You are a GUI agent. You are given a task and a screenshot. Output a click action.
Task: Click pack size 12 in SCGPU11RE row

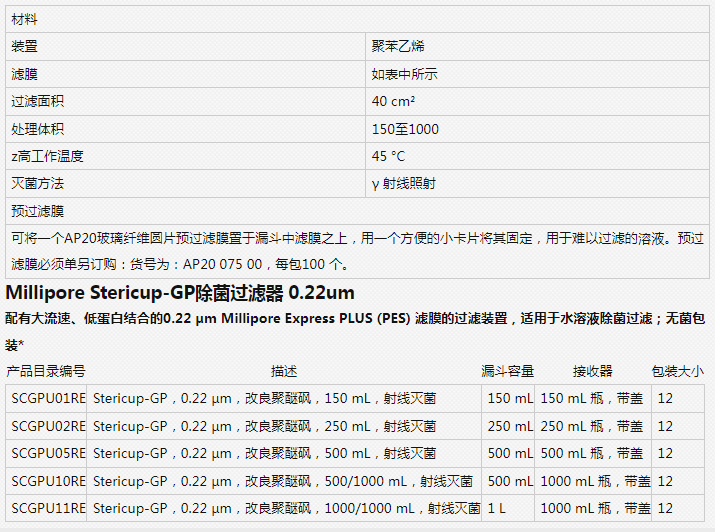678,508
